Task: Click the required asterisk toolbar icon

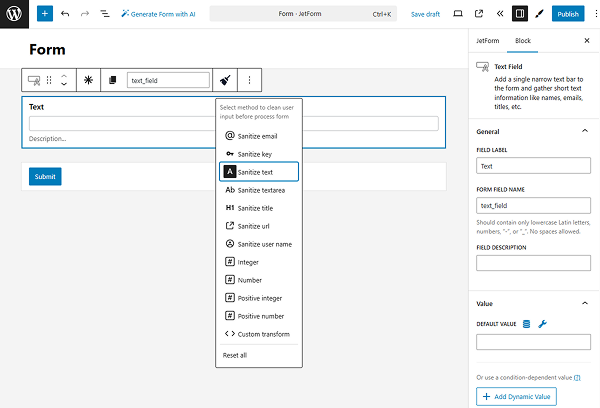Action: click(x=88, y=80)
